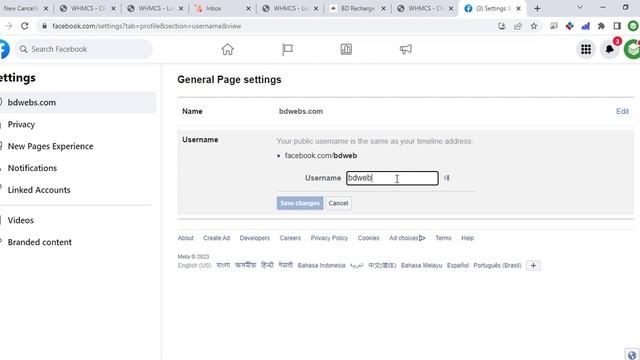Image resolution: width=640 pixels, height=360 pixels.
Task: Click the Facebook logo
Action: (x=4, y=49)
